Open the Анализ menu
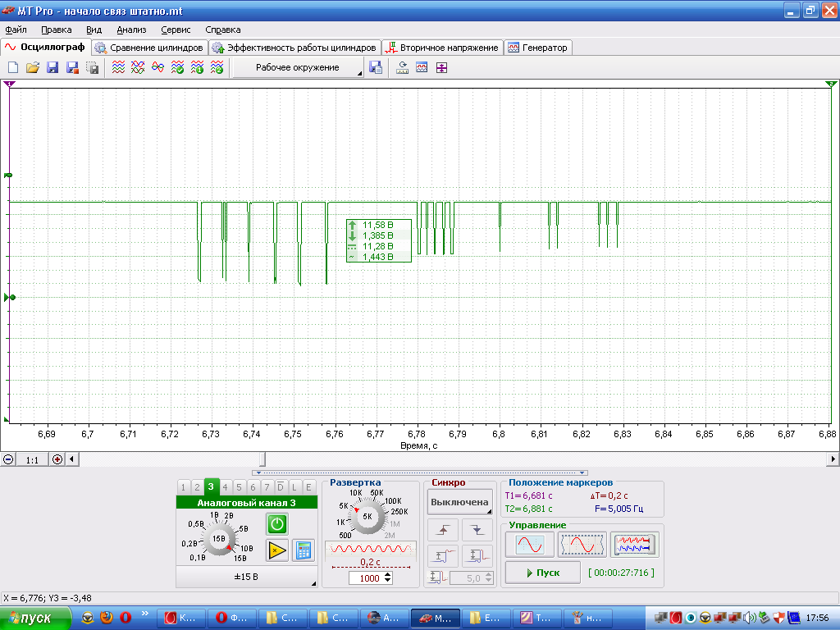Viewport: 840px width, 630px height. 131,30
